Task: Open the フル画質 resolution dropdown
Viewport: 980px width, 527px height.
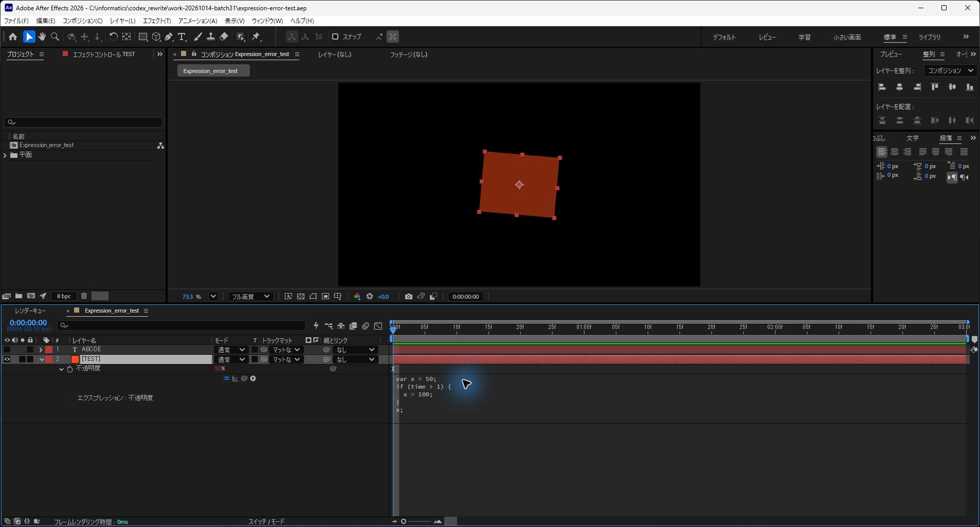Action: tap(250, 297)
